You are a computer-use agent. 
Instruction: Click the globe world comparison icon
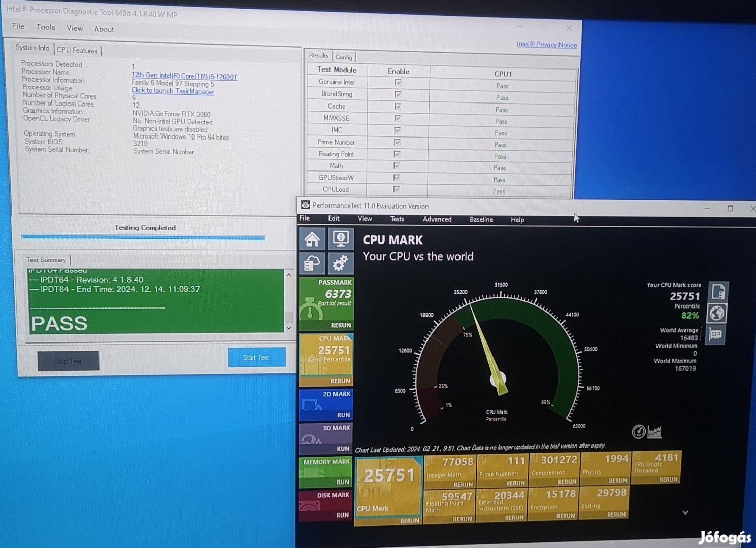click(717, 313)
